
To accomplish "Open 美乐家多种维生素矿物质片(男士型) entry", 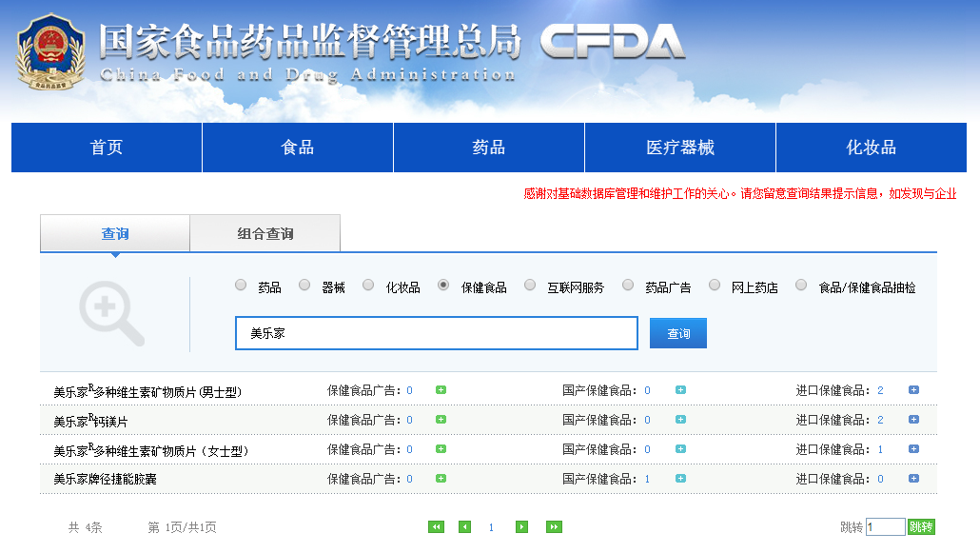I will click(147, 391).
